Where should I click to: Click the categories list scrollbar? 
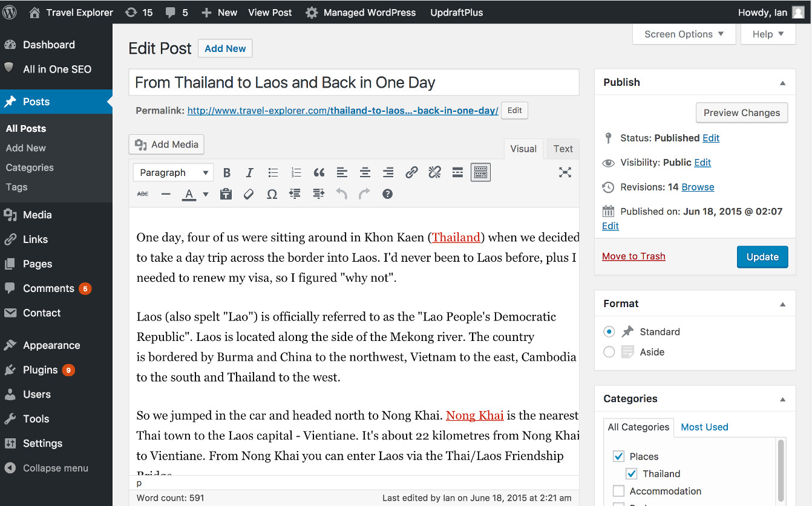point(781,472)
